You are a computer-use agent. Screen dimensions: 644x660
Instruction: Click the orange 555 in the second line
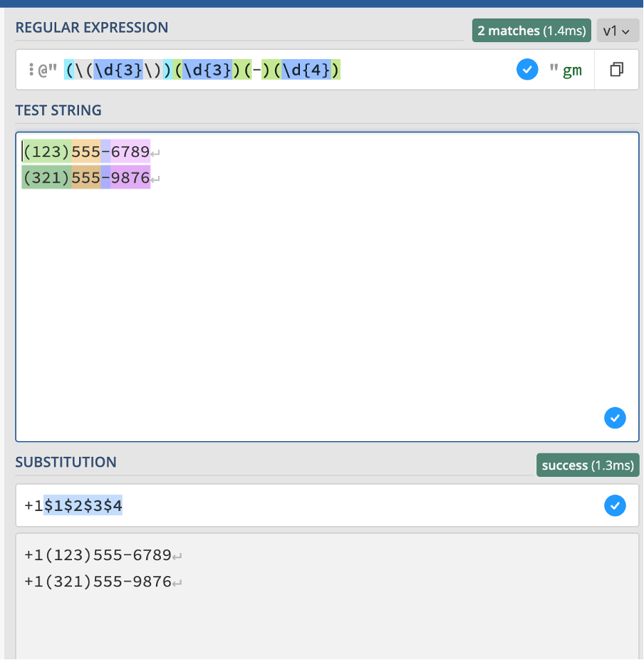pos(85,177)
